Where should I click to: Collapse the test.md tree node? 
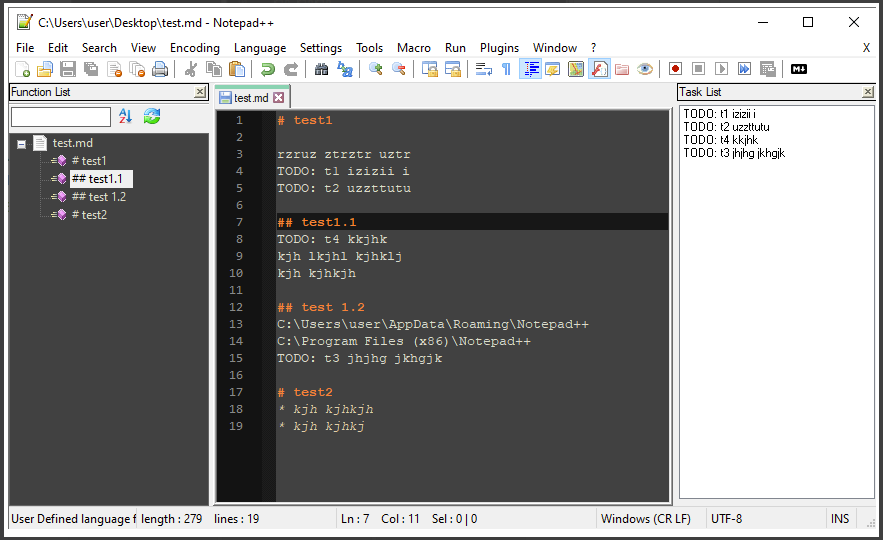[x=21, y=144]
